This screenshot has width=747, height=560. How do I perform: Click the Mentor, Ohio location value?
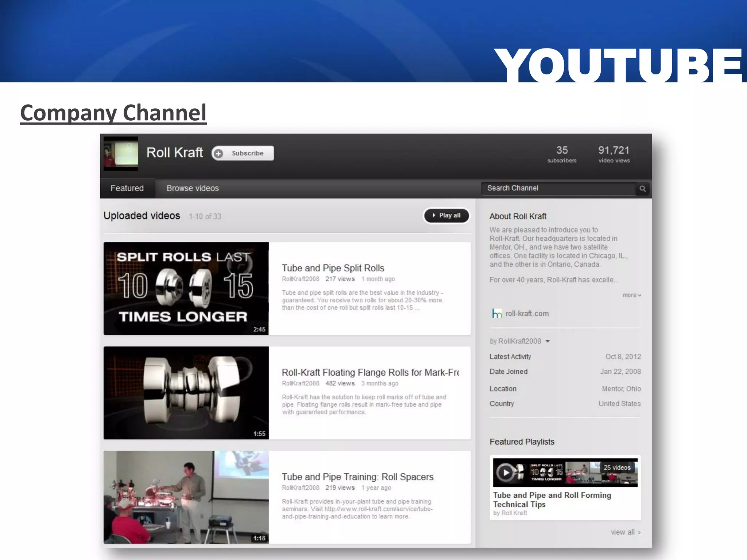621,389
